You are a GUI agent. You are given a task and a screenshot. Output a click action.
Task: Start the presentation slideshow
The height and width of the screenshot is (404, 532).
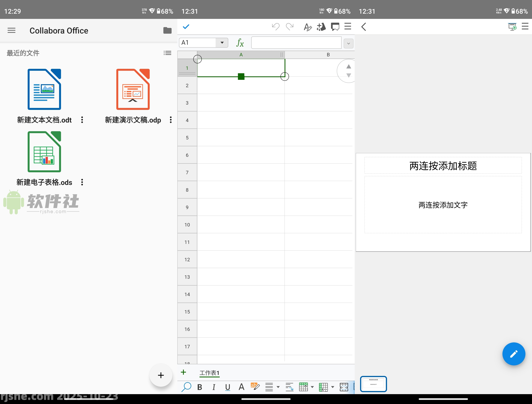(x=512, y=27)
